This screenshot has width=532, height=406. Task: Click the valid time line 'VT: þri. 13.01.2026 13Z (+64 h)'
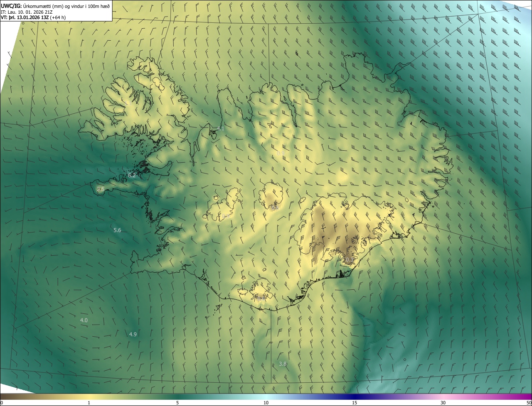tap(33, 17)
